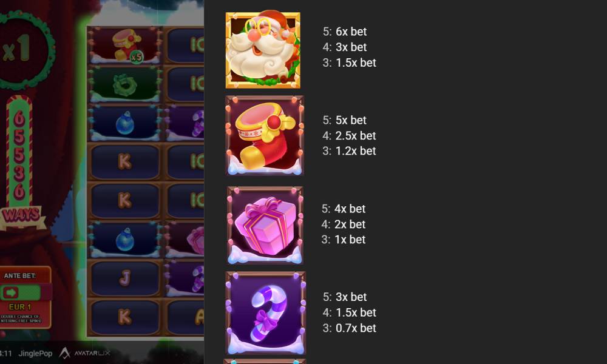Click the pink gift box paytable symbol

click(x=265, y=225)
